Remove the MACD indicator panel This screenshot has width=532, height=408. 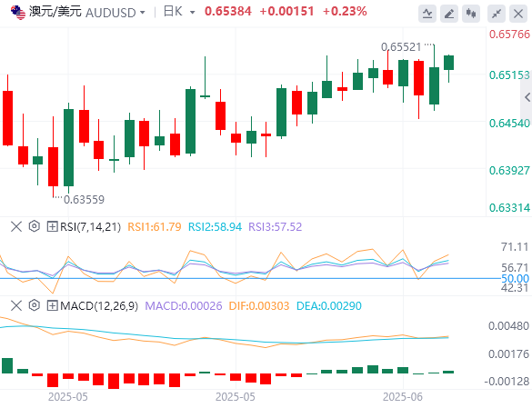[x=16, y=305]
